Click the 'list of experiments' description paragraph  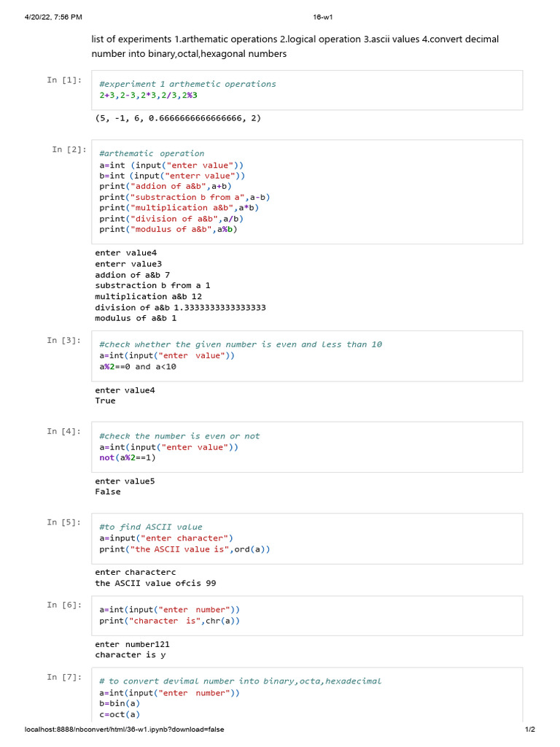click(x=295, y=46)
